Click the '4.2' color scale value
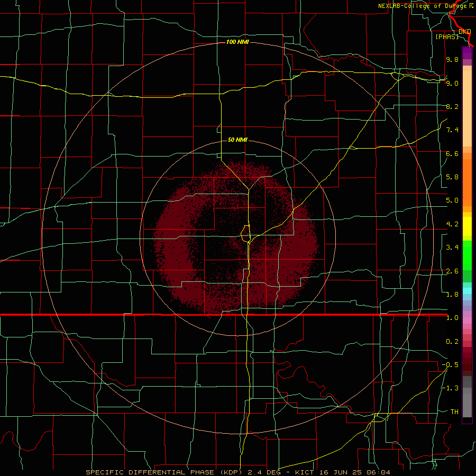This screenshot has width=476, height=476. [452, 224]
